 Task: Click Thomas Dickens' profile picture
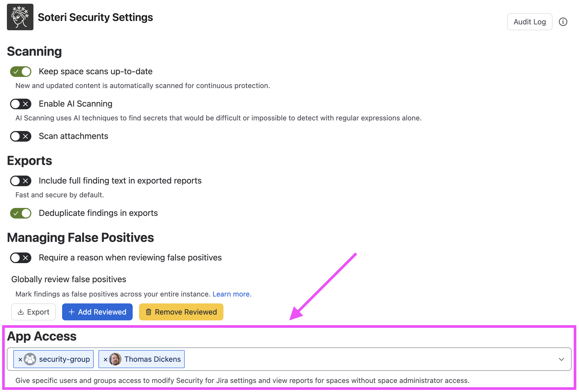(x=115, y=359)
